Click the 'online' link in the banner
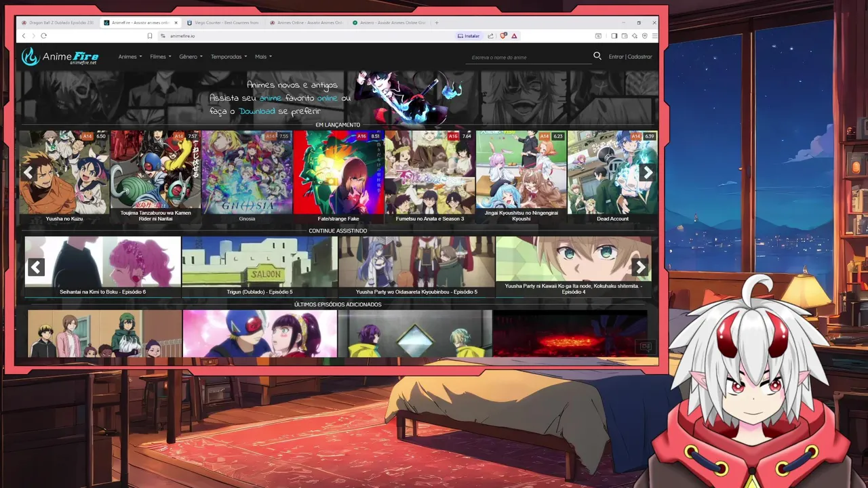This screenshot has height=488, width=868. 327,98
